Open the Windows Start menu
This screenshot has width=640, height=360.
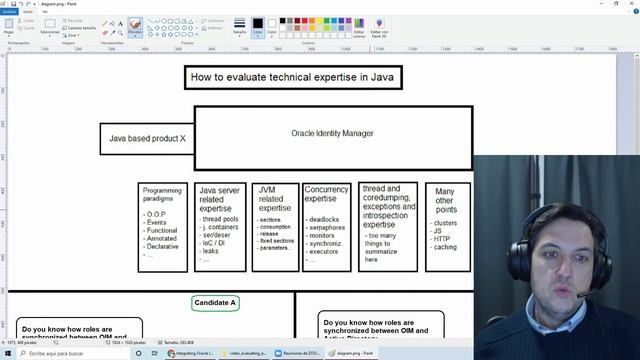pos(7,353)
